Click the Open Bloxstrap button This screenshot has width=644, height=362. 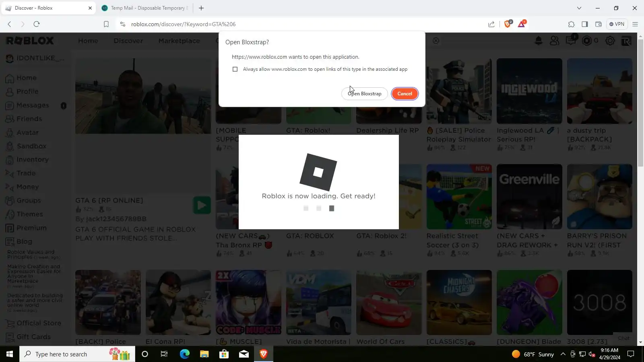coord(365,94)
